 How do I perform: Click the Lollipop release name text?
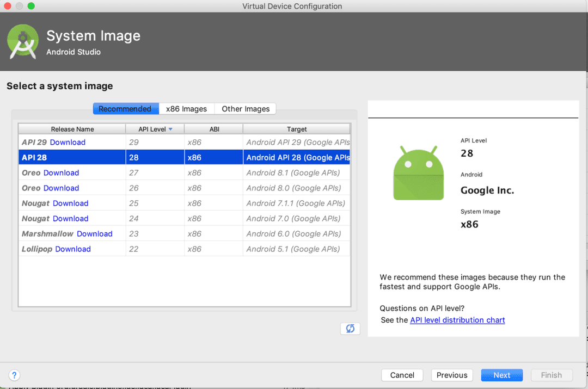(37, 249)
